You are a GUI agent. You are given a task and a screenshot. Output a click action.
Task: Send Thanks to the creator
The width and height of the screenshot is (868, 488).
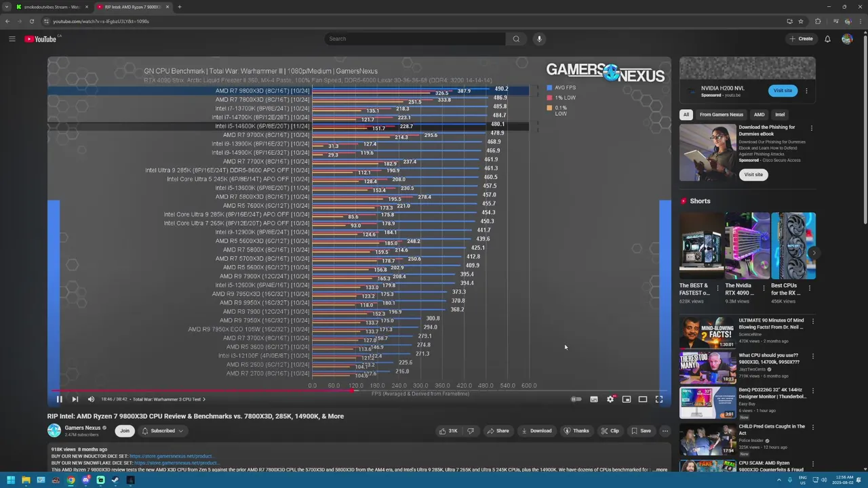click(576, 431)
